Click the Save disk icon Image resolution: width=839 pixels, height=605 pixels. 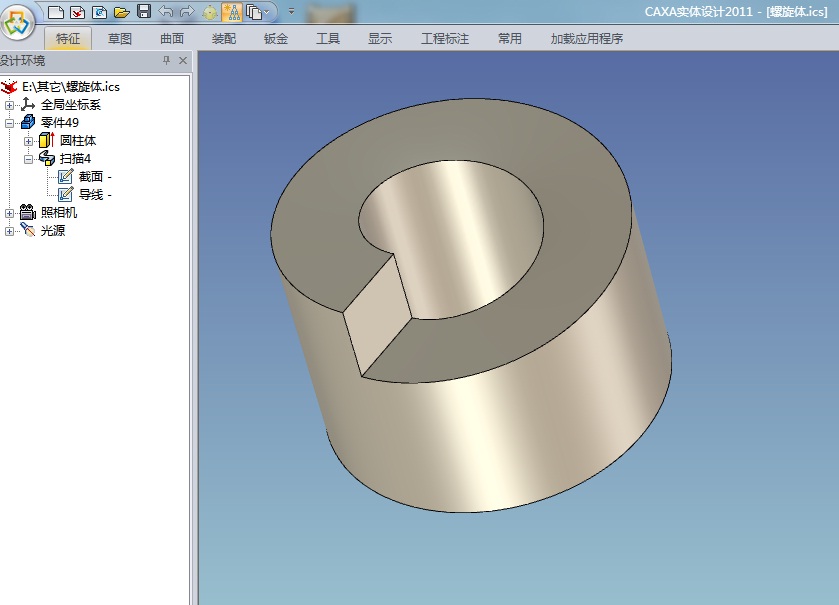point(143,12)
